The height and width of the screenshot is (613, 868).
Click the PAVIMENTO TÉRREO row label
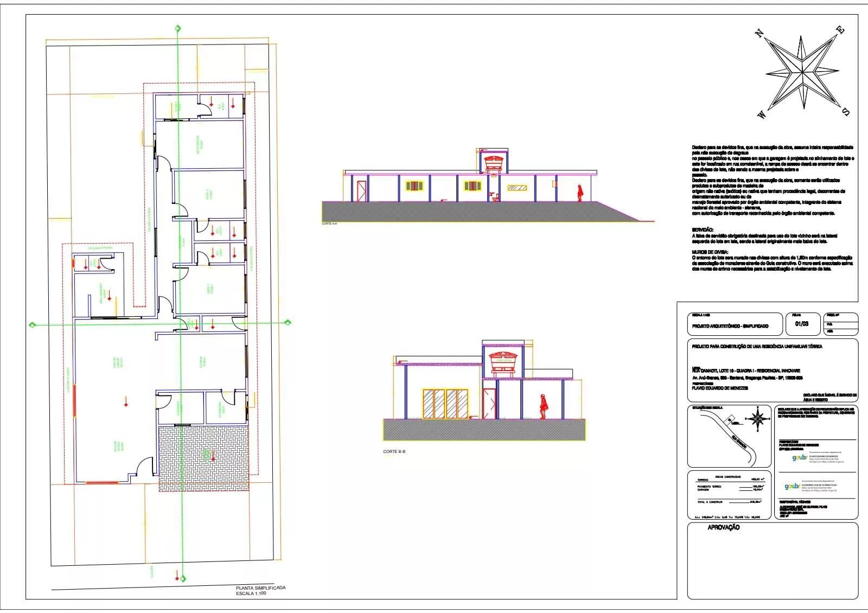coord(709,487)
